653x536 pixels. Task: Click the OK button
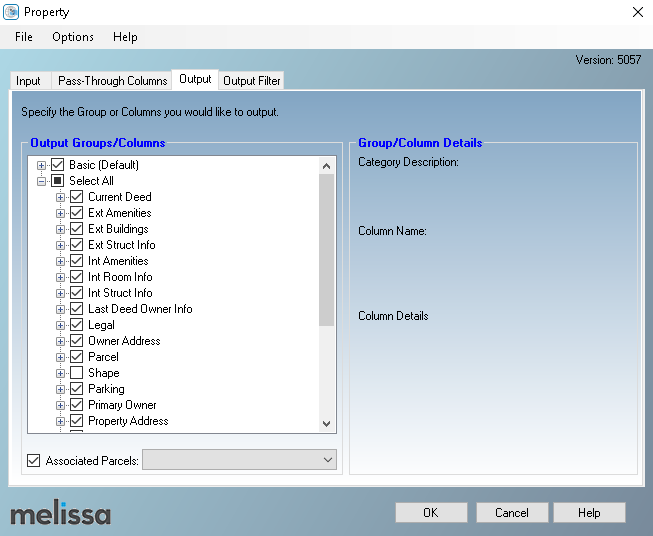point(430,513)
